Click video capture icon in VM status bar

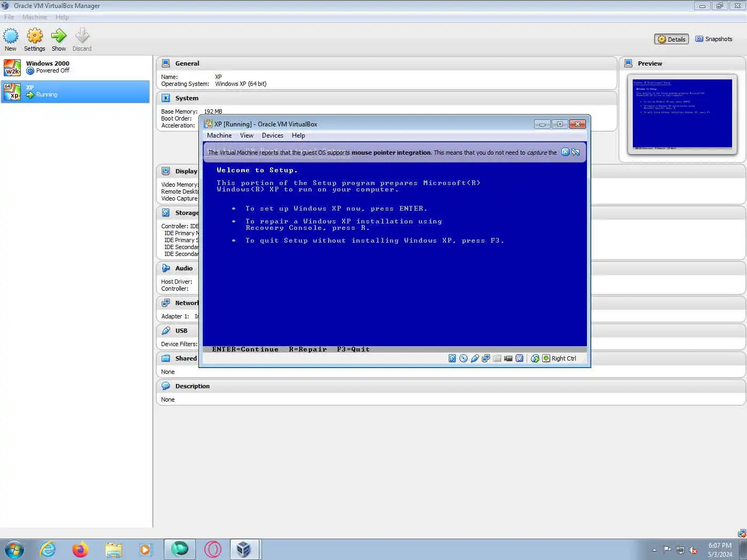508,358
